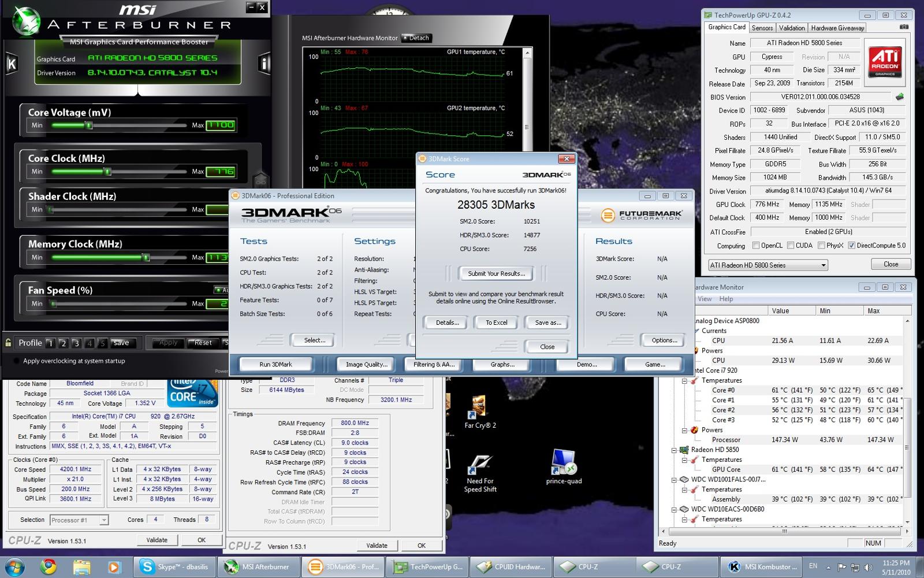Launch Chrome from the taskbar
The height and width of the screenshot is (578, 924).
(x=48, y=566)
